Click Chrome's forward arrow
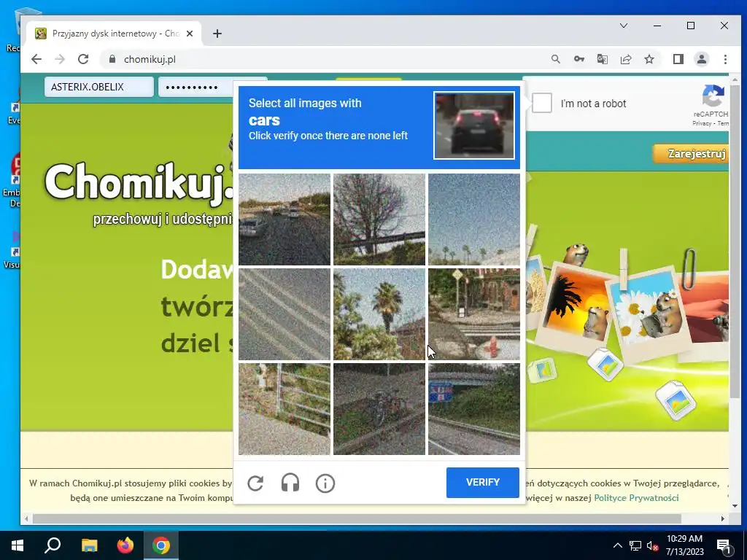Screen dimensions: 747x560 pos(60,59)
